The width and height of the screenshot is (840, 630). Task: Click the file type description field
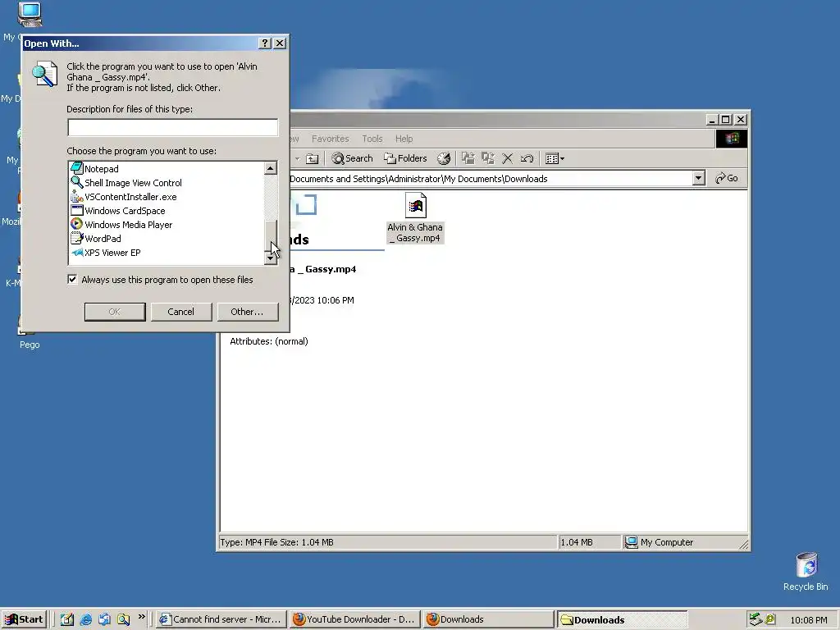[x=172, y=127]
